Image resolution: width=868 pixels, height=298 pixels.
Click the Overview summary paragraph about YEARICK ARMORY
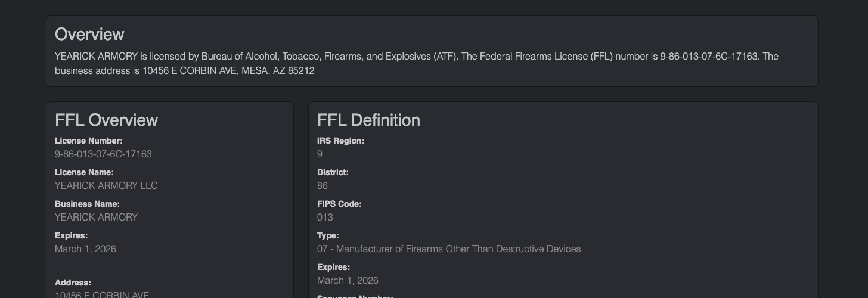(x=416, y=63)
